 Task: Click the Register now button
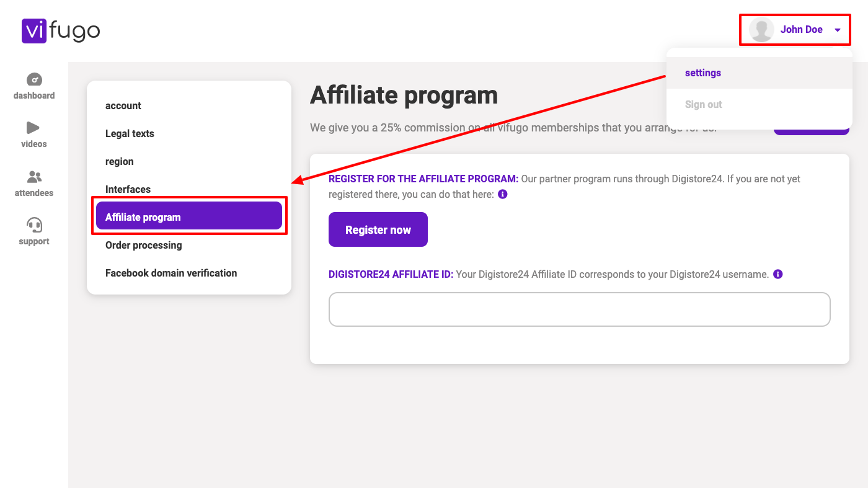pyautogui.click(x=378, y=229)
